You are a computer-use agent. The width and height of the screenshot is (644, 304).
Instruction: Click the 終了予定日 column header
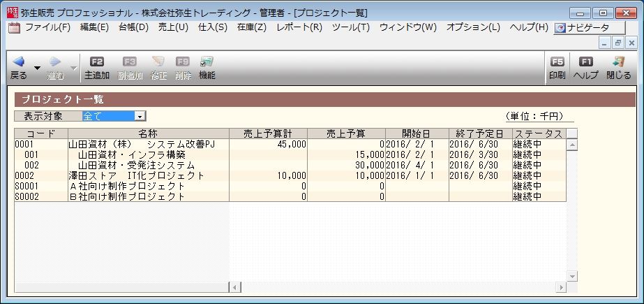(x=480, y=133)
